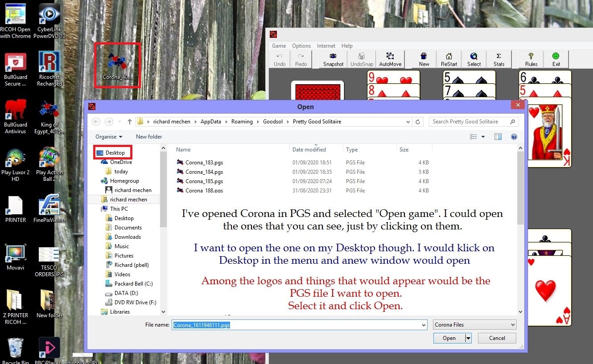The height and width of the screenshot is (364, 593).
Task: Open Play Luxor 2 HD desktop shortcut
Action: point(16,164)
